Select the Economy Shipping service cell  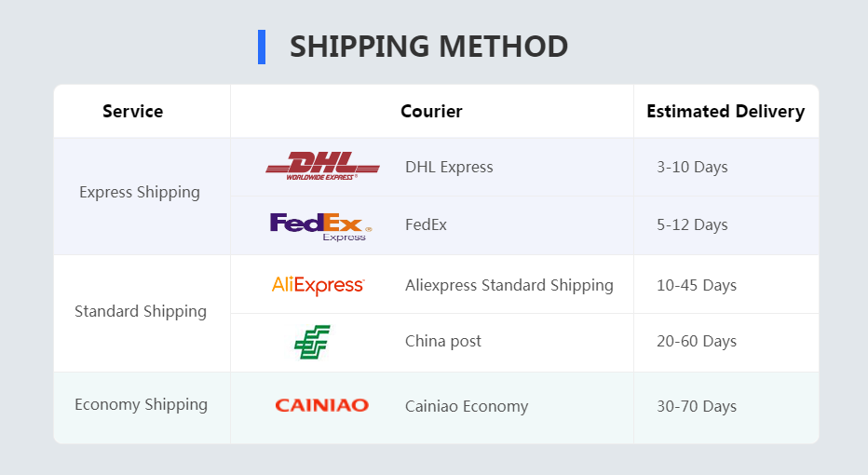(x=141, y=404)
